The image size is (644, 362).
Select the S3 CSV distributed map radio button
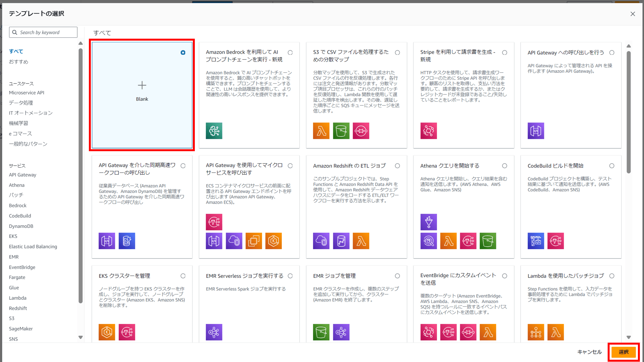point(397,53)
